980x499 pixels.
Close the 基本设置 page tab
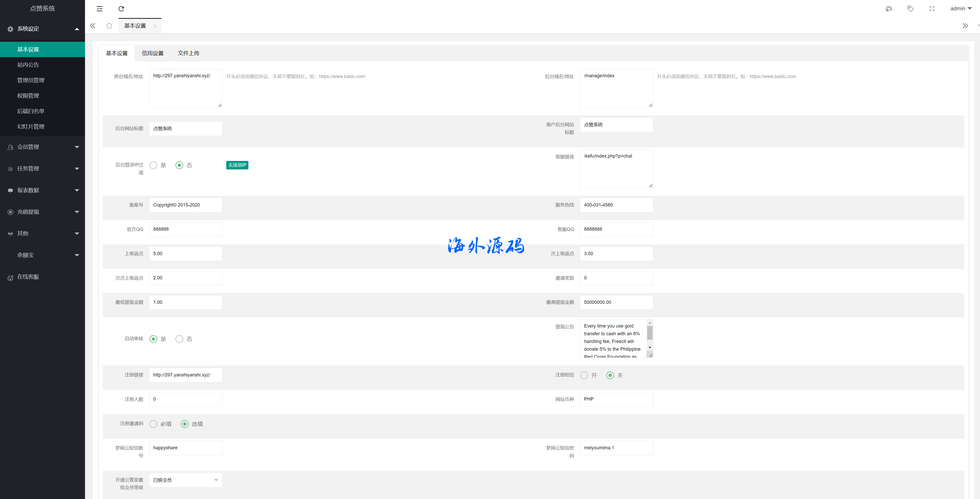click(155, 26)
